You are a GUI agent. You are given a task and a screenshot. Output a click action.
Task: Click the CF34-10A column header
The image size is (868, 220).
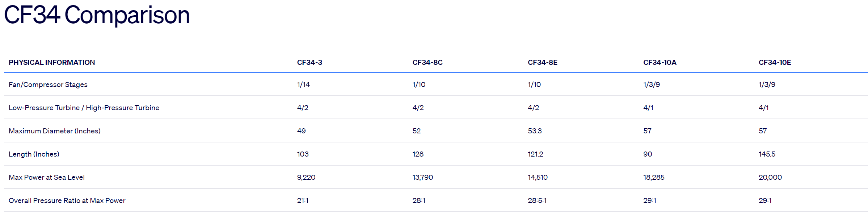660,62
